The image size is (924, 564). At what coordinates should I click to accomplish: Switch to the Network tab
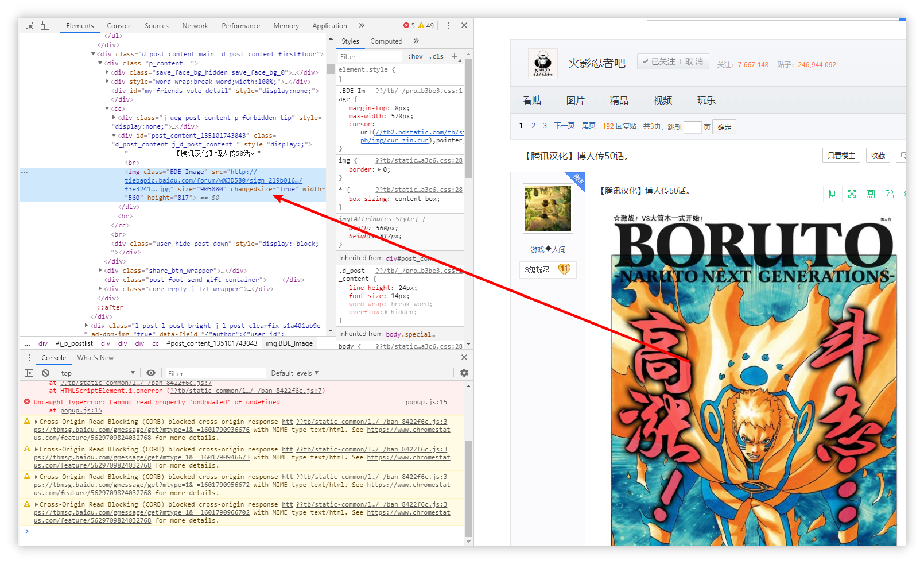pyautogui.click(x=195, y=26)
